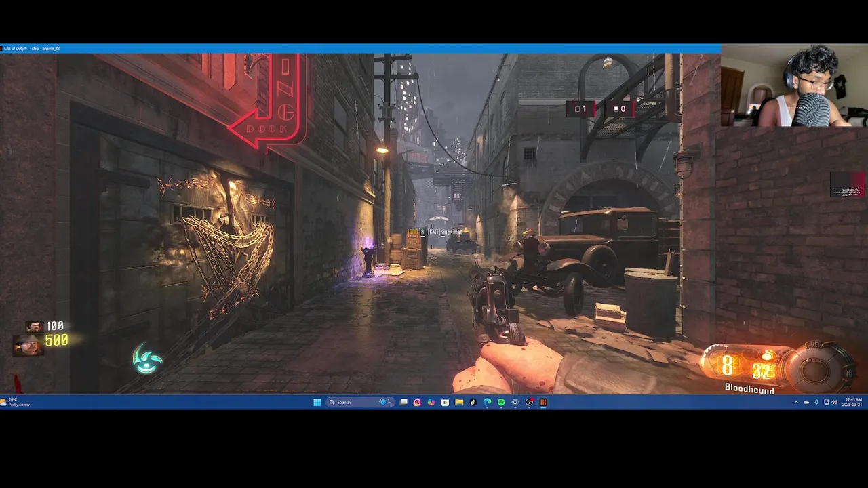Open Copilot from the taskbar

[x=431, y=402]
